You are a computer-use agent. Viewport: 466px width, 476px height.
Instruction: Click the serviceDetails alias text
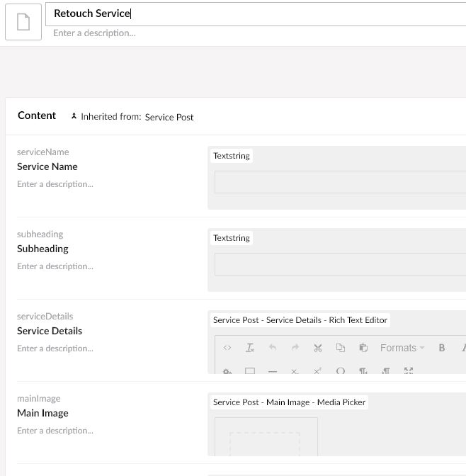pos(45,317)
